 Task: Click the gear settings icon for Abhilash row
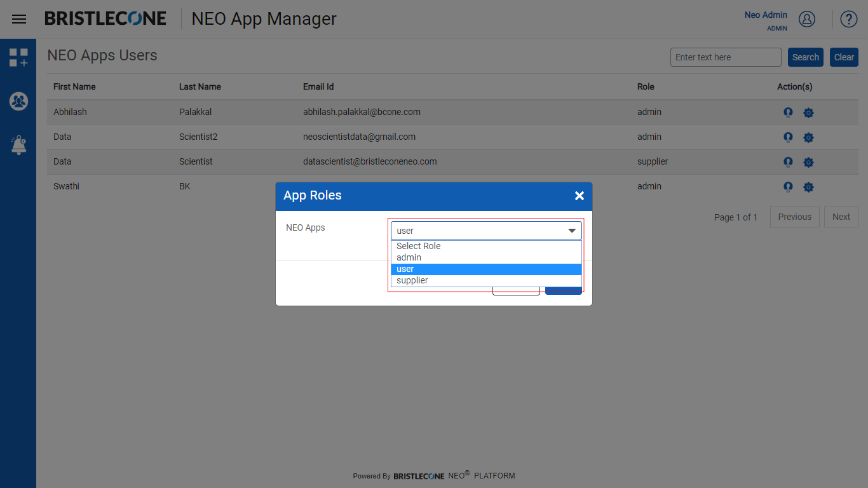[808, 112]
